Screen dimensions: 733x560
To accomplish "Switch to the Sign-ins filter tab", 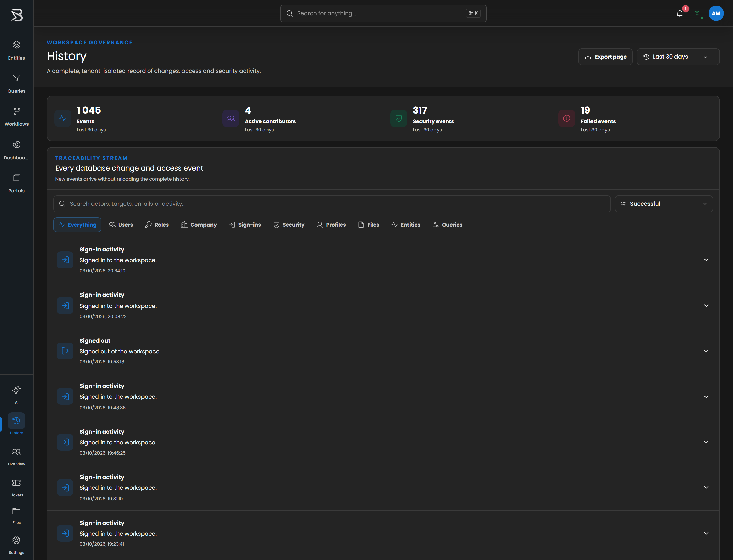I will [245, 225].
